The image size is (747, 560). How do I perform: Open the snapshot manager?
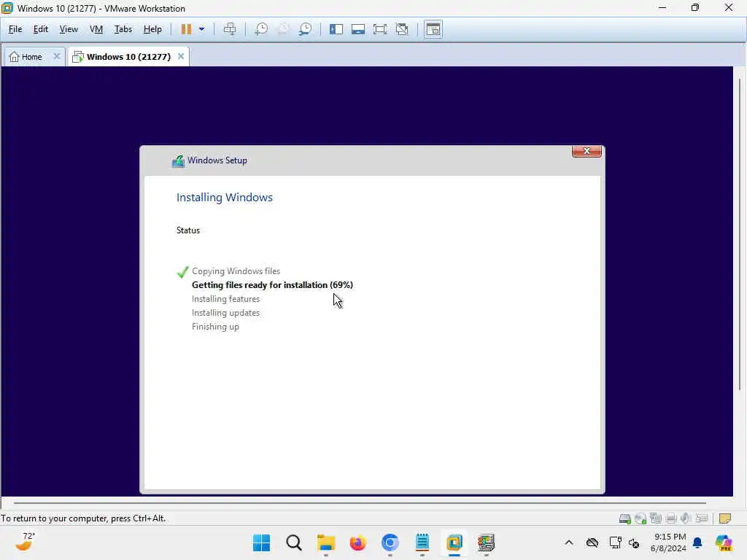[305, 29]
